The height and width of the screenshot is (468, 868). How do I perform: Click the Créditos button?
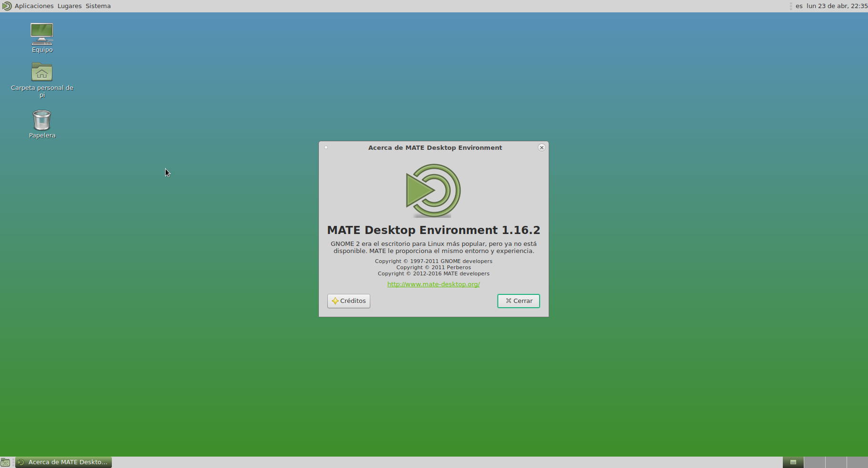(349, 301)
